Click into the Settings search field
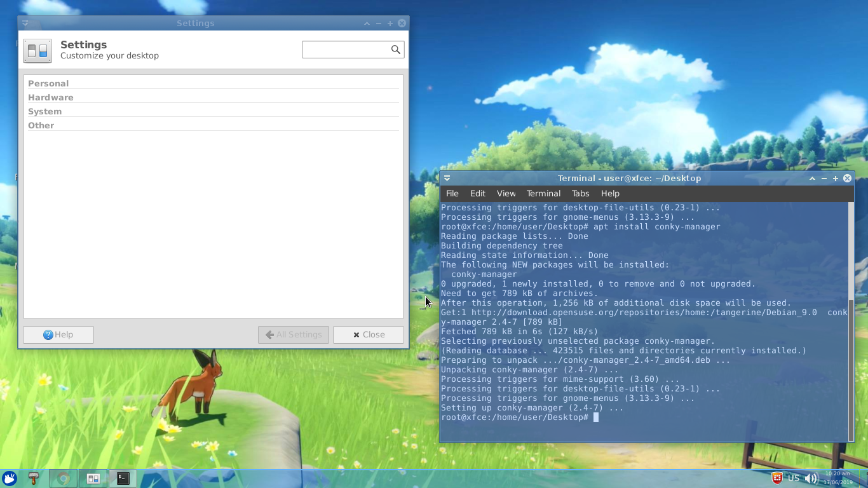 tap(346, 50)
